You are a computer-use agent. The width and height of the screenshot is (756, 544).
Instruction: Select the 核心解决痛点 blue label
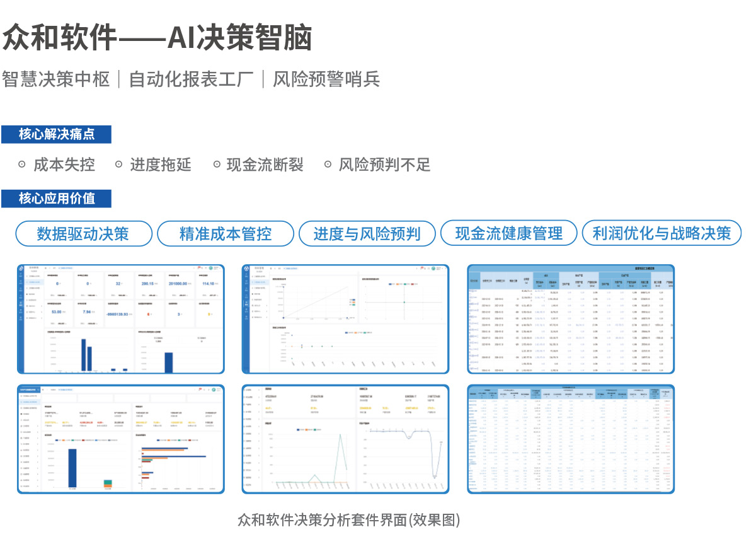[56, 134]
